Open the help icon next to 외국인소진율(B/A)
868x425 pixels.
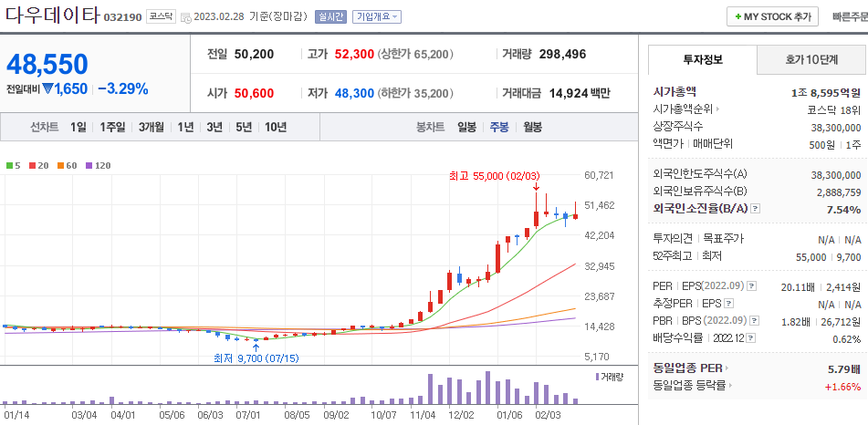[756, 209]
